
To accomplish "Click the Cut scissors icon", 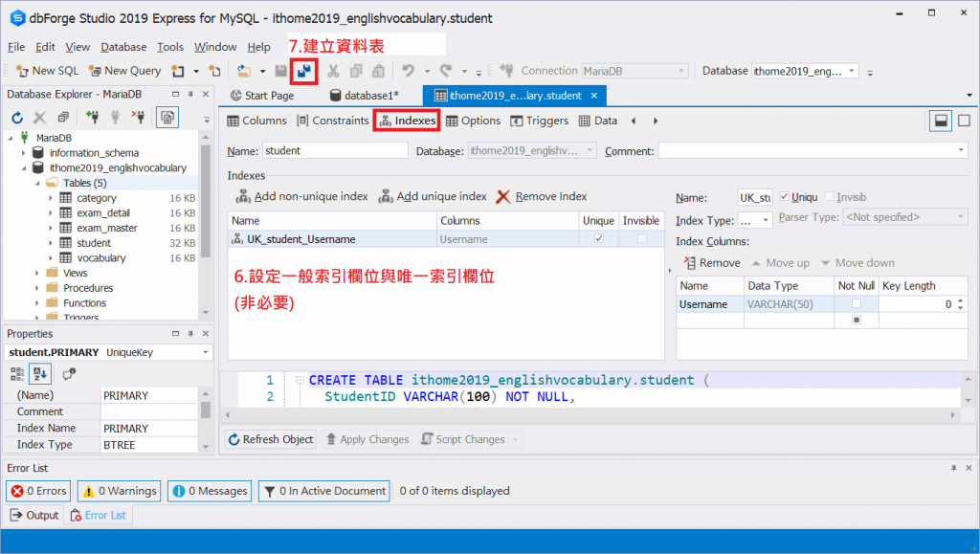I will click(x=333, y=71).
